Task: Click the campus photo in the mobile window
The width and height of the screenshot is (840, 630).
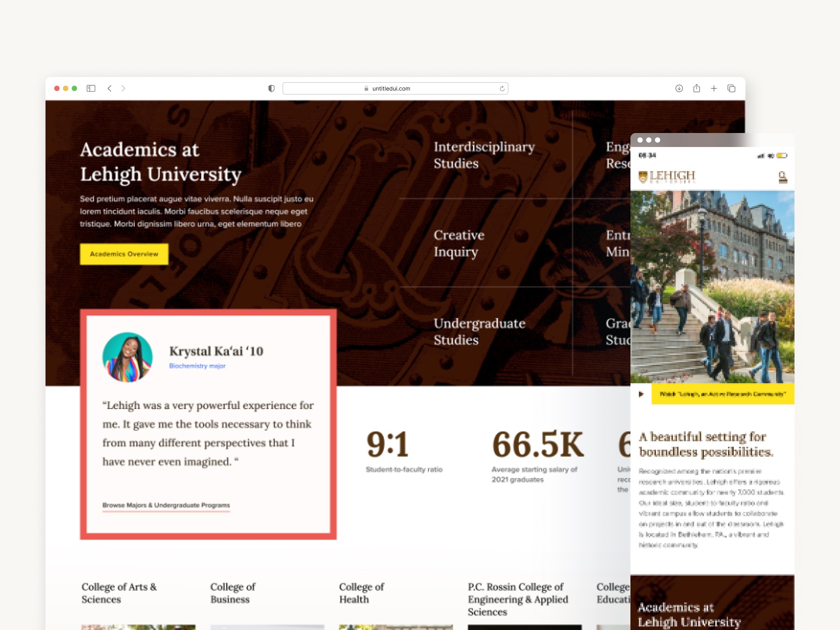Action: point(712,287)
